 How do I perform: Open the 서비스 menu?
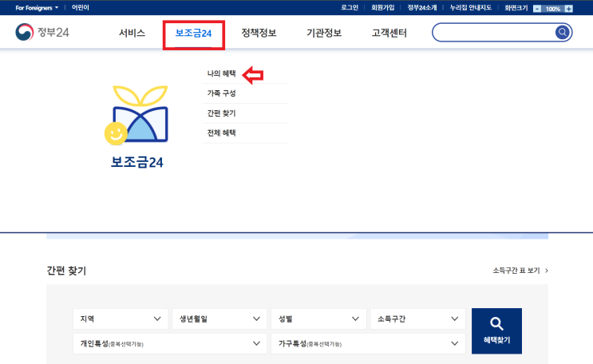click(x=132, y=33)
